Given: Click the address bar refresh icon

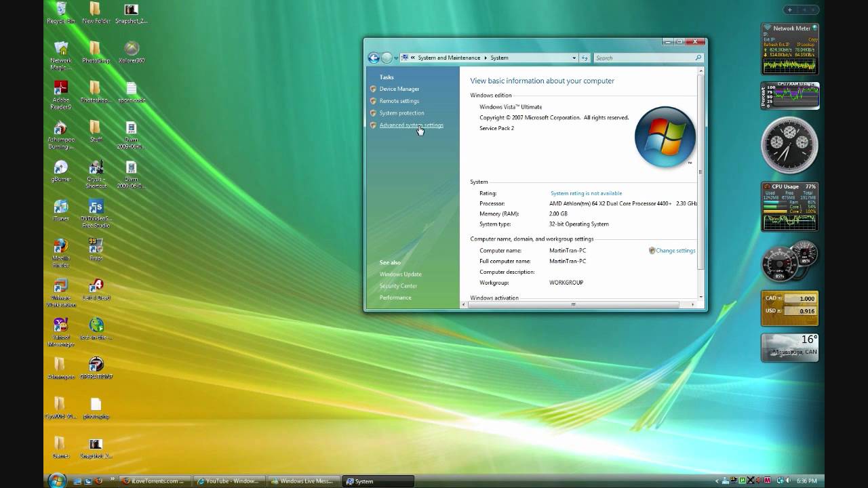Looking at the screenshot, I should coord(585,58).
